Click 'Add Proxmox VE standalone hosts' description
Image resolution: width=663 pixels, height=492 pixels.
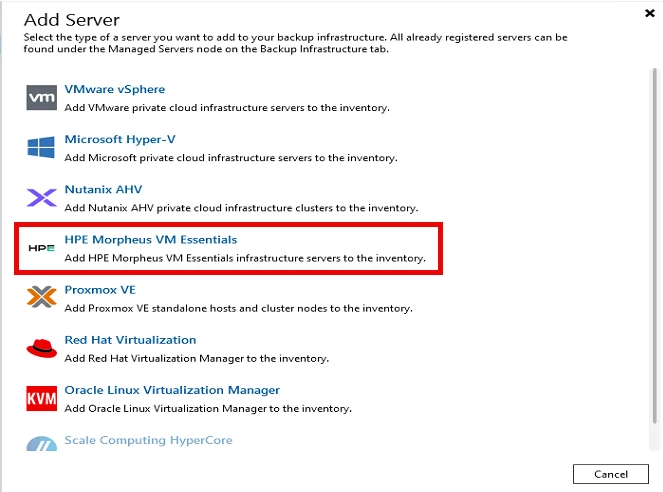[x=238, y=308]
